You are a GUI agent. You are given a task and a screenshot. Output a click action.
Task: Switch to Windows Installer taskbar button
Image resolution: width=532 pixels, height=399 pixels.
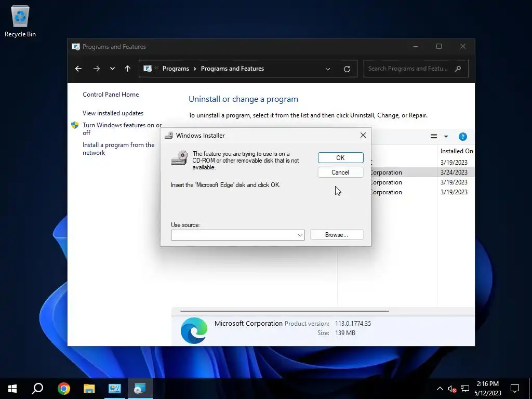(140, 389)
